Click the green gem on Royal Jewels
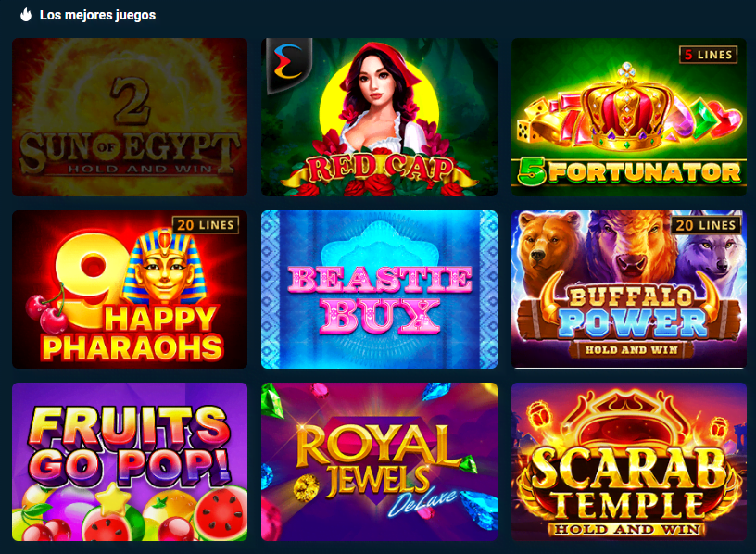The width and height of the screenshot is (756, 554). (272, 401)
